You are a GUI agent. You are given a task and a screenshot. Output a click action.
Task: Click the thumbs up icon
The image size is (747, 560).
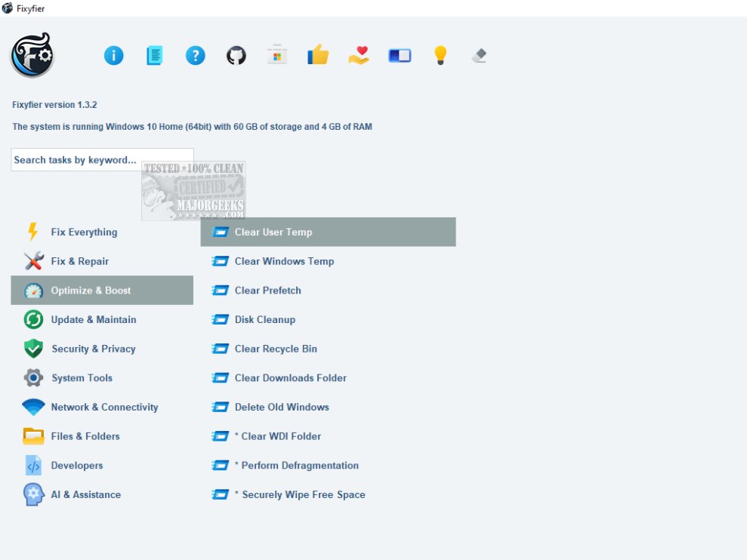[318, 54]
